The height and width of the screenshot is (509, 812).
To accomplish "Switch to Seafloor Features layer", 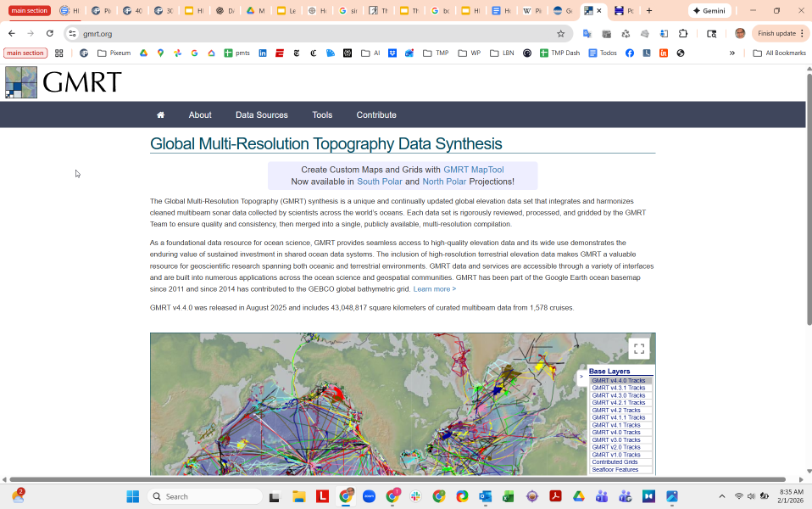I will [615, 469].
